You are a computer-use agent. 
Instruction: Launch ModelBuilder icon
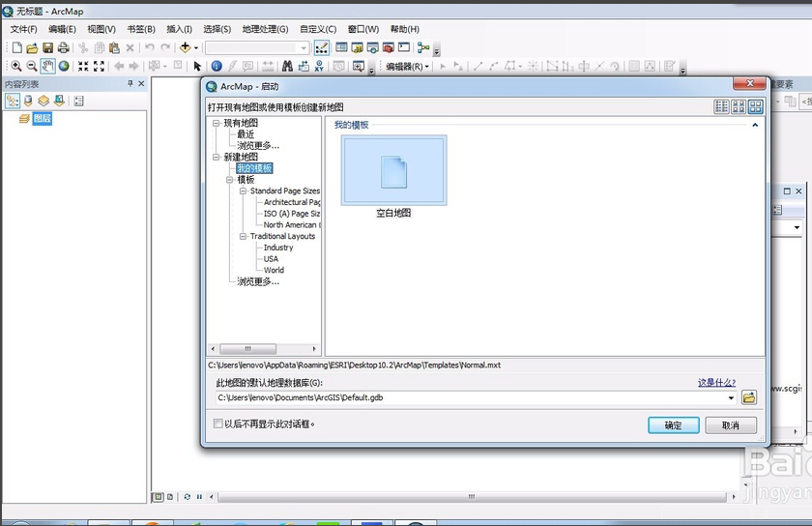click(x=423, y=47)
